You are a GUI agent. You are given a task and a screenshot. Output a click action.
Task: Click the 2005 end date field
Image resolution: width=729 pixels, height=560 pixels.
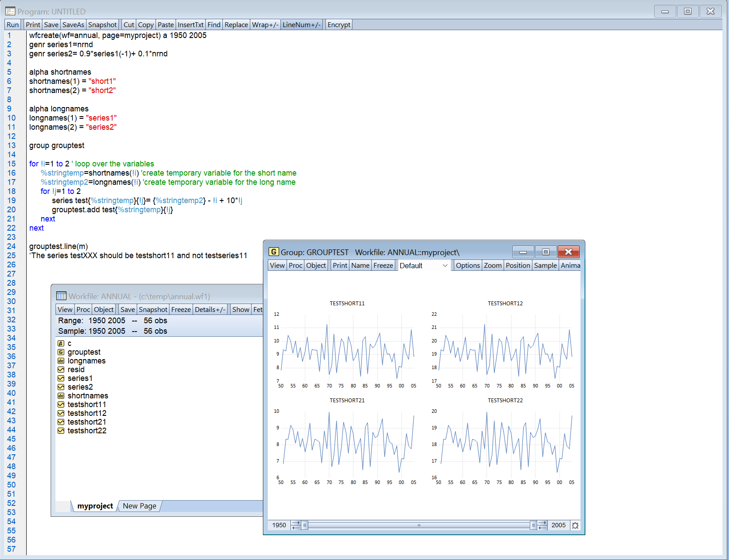pos(559,525)
